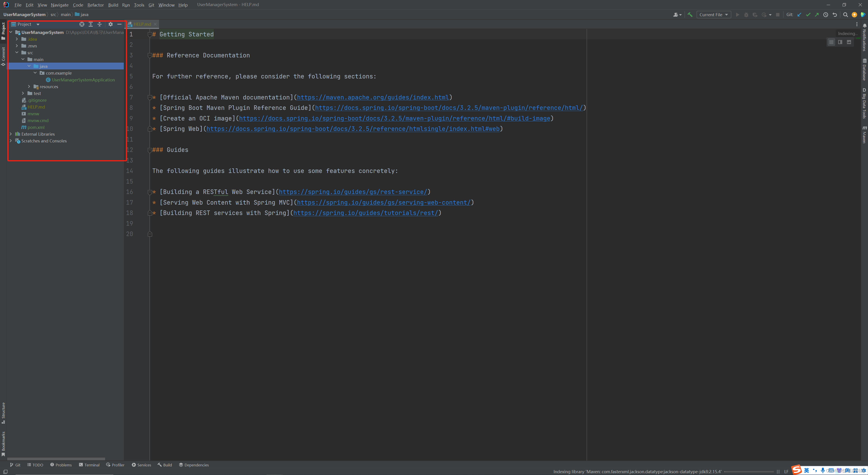
Task: Click Git Push green arrow icon
Action: point(817,14)
